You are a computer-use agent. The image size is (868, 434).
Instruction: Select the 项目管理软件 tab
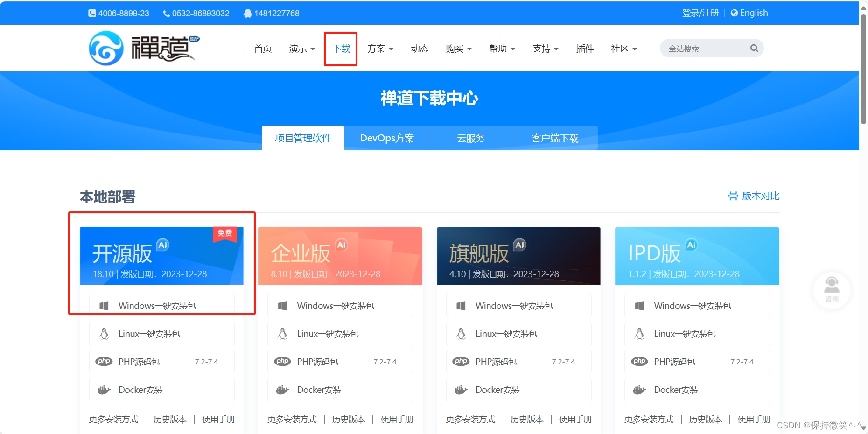tap(303, 138)
